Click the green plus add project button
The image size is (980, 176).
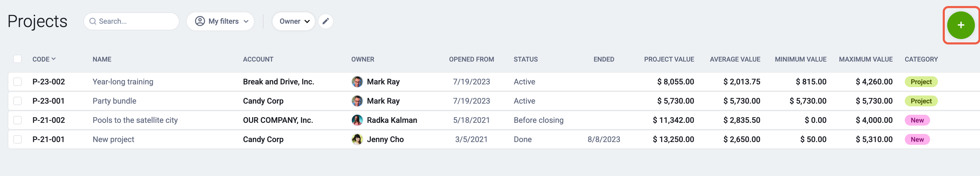pos(960,25)
